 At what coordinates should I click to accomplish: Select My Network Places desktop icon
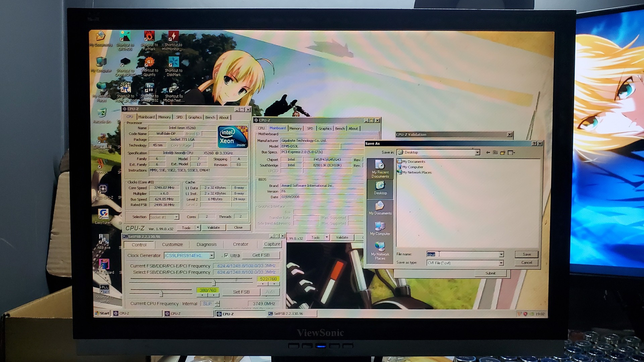[102, 92]
